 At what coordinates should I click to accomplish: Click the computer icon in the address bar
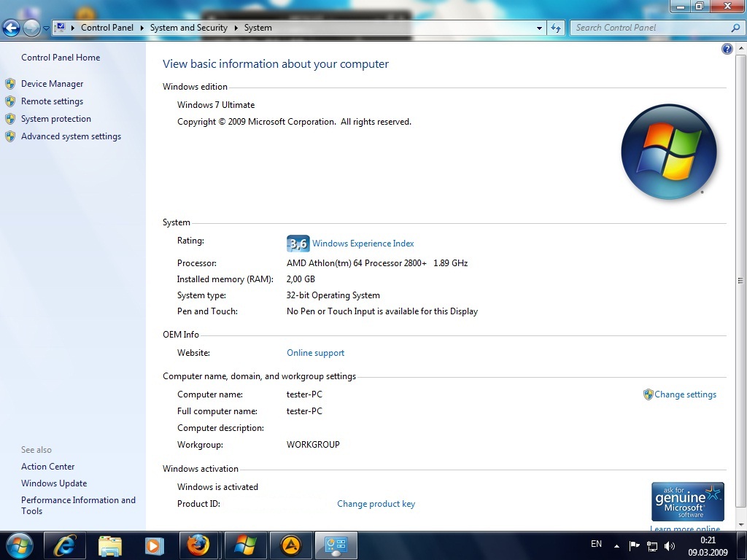(x=60, y=28)
